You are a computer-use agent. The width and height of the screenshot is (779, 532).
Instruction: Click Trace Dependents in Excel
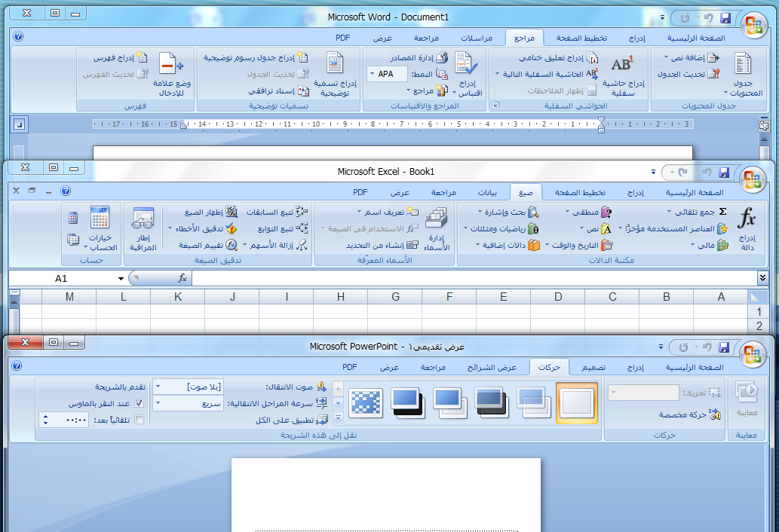coord(283,228)
